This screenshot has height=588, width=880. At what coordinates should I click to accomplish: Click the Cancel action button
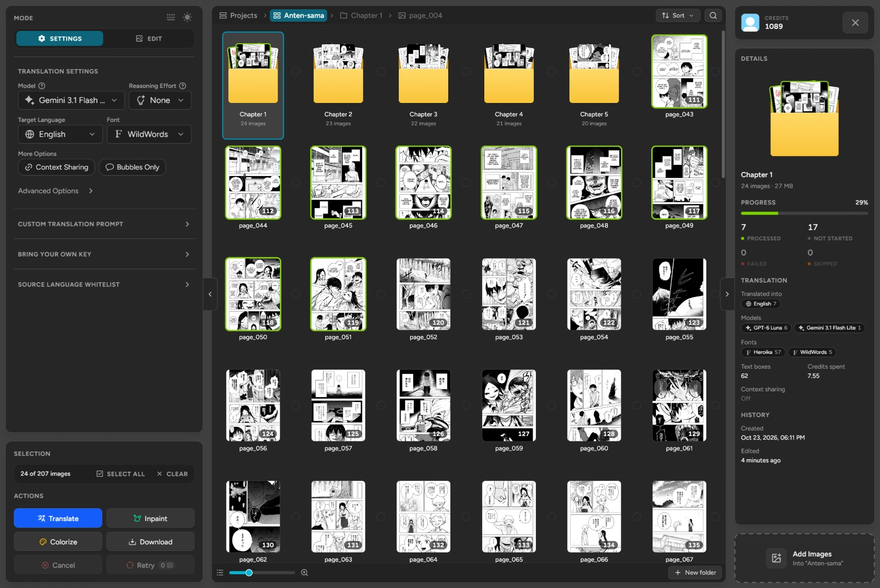(58, 565)
